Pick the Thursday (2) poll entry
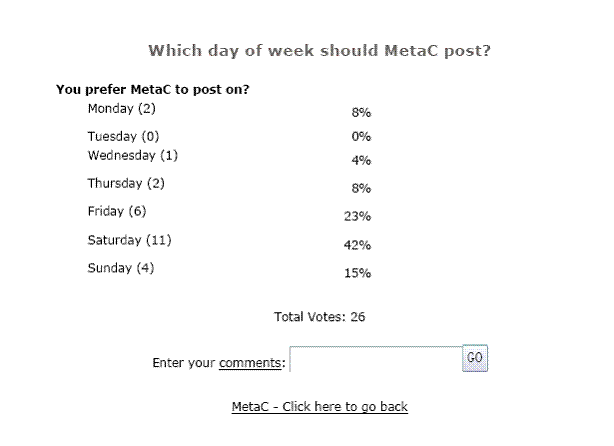This screenshot has height=446, width=614. [x=126, y=183]
